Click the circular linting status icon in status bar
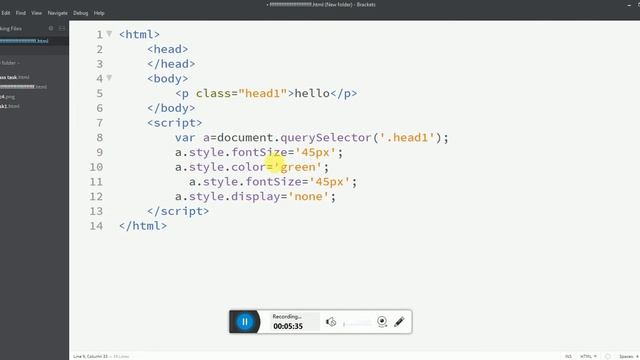Viewport: 640px width, 360px height. pyautogui.click(x=607, y=356)
